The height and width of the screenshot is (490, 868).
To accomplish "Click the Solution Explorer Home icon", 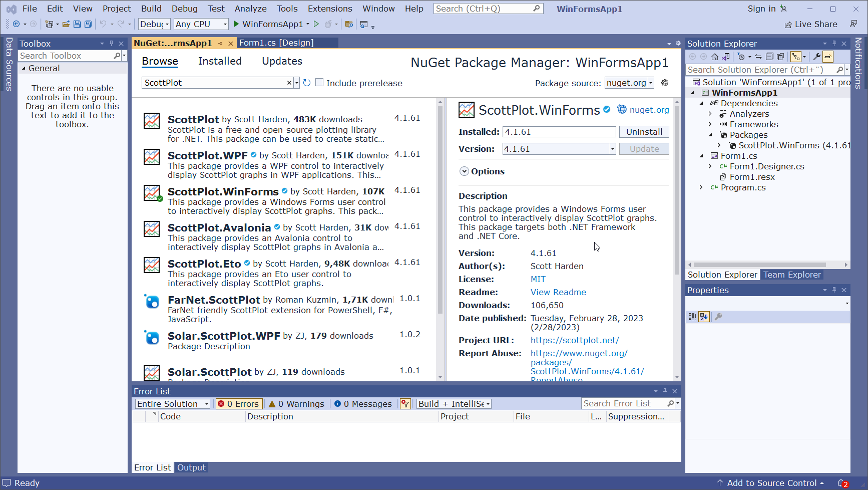I will click(715, 57).
